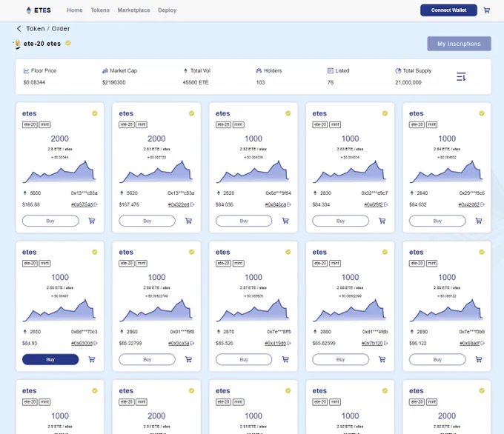Screen dimensions: 504x434
Task: Open external link icon next to #0x97544
Action: [96, 204]
